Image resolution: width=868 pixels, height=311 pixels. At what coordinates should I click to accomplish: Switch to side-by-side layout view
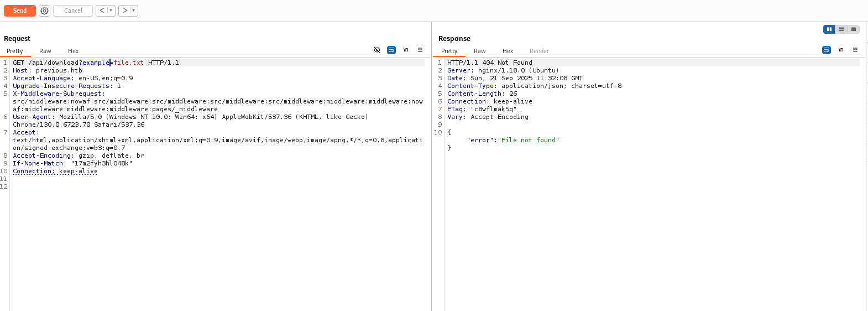pyautogui.click(x=829, y=29)
